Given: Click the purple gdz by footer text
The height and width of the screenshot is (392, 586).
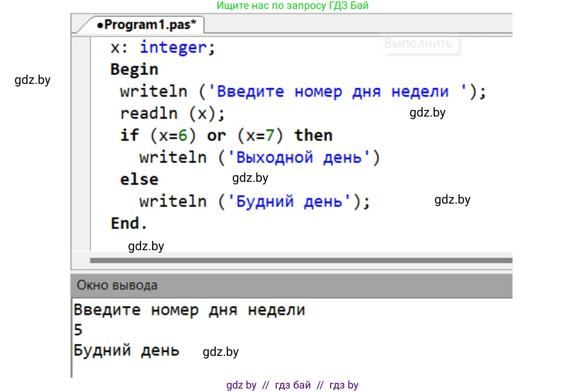Looking at the screenshot, I should [x=241, y=385].
